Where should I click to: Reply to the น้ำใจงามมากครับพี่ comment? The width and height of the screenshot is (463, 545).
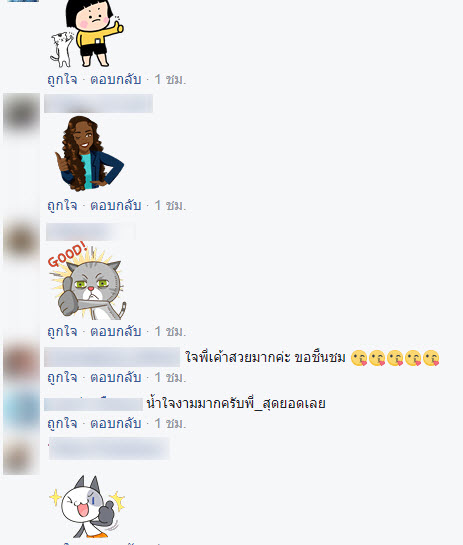pyautogui.click(x=116, y=423)
